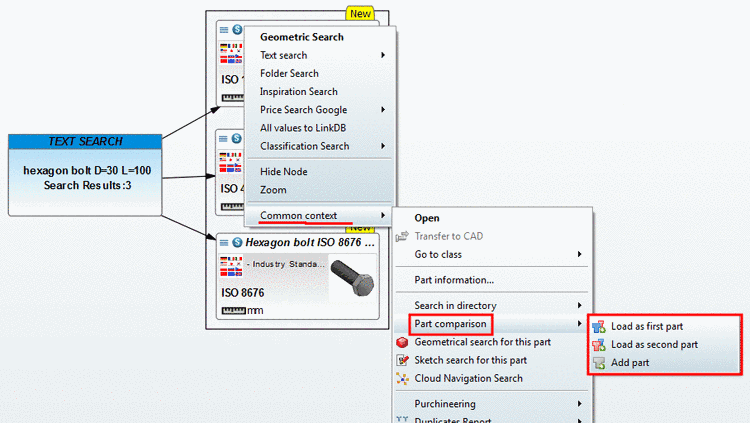The width and height of the screenshot is (750, 423).
Task: Click list lines icon on the middle result card
Action: [x=223, y=139]
